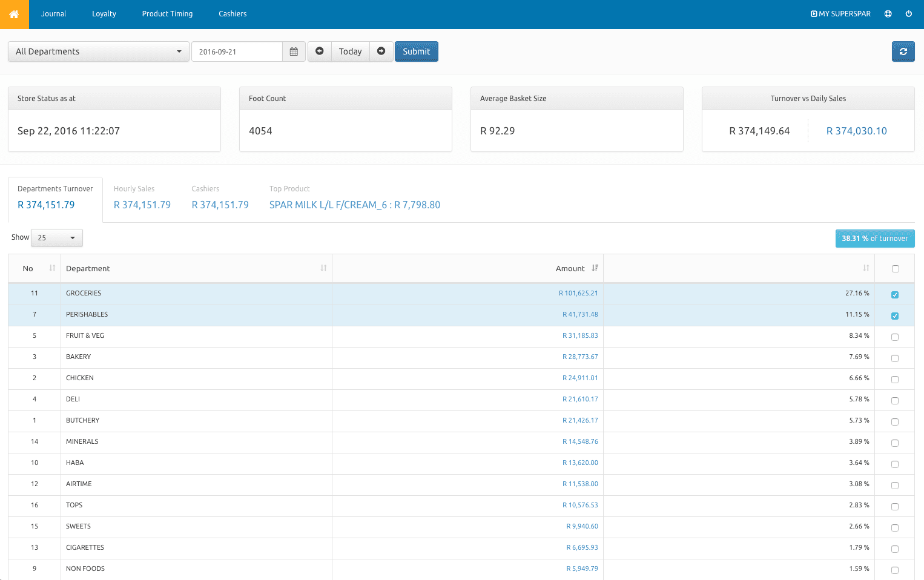Viewport: 924px width, 580px height.
Task: Go to the Home icon
Action: (14, 14)
